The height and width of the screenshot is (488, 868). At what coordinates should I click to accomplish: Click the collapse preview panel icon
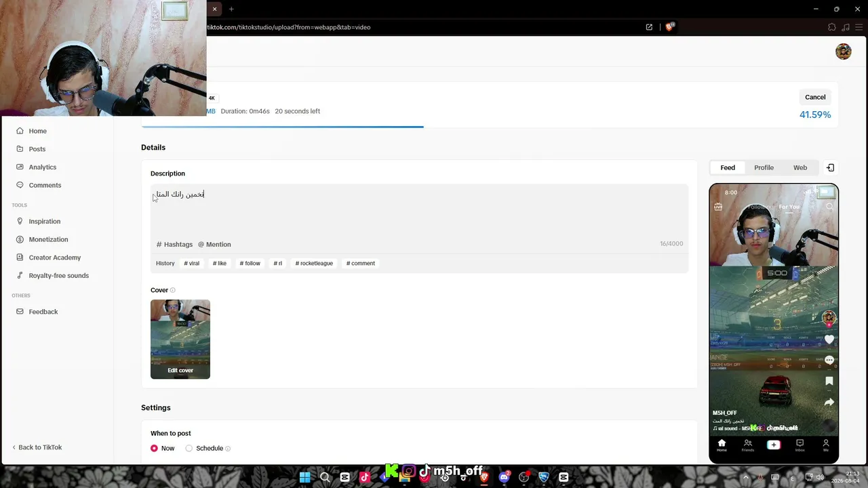point(831,168)
